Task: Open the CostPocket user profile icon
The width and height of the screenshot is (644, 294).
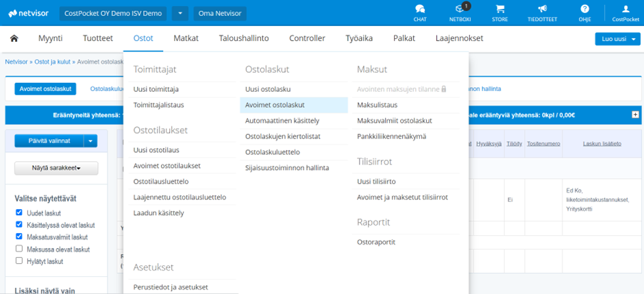Action: pyautogui.click(x=626, y=13)
